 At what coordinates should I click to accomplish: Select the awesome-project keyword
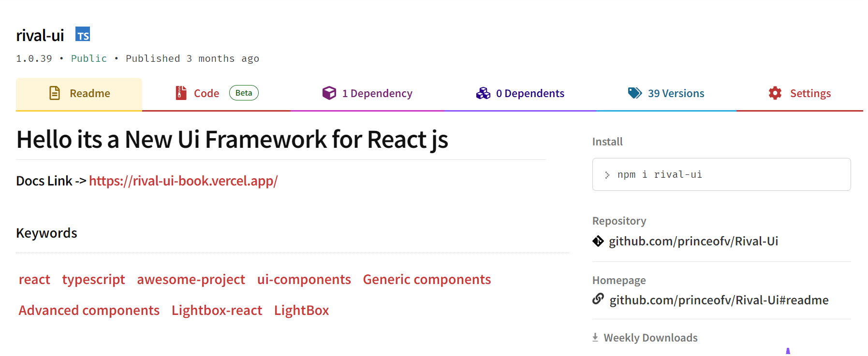(x=191, y=280)
